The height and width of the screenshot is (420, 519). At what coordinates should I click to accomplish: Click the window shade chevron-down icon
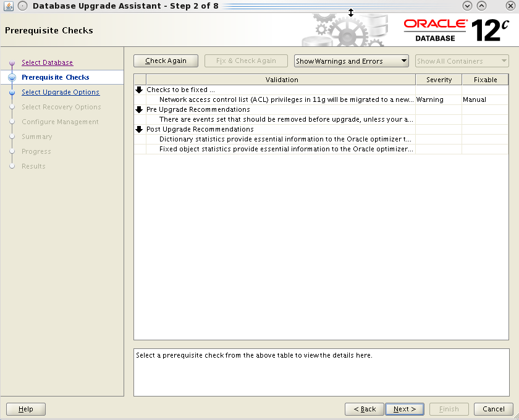468,6
